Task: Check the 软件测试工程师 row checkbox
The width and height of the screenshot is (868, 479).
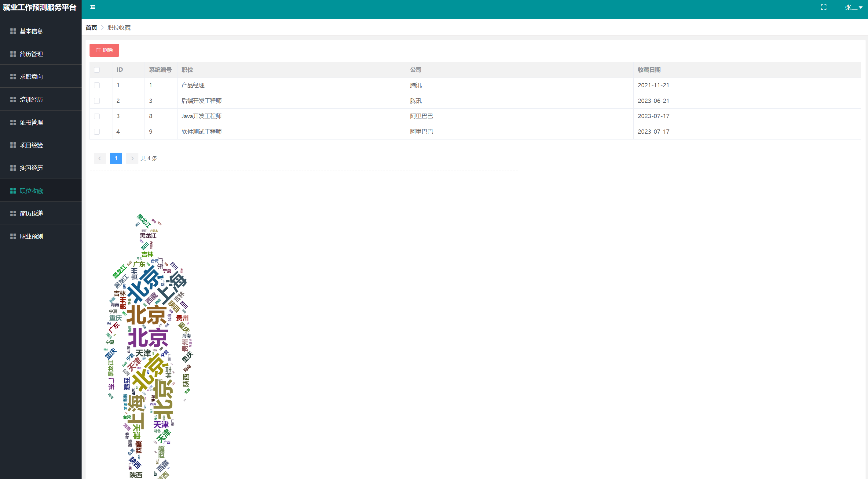Action: [97, 132]
